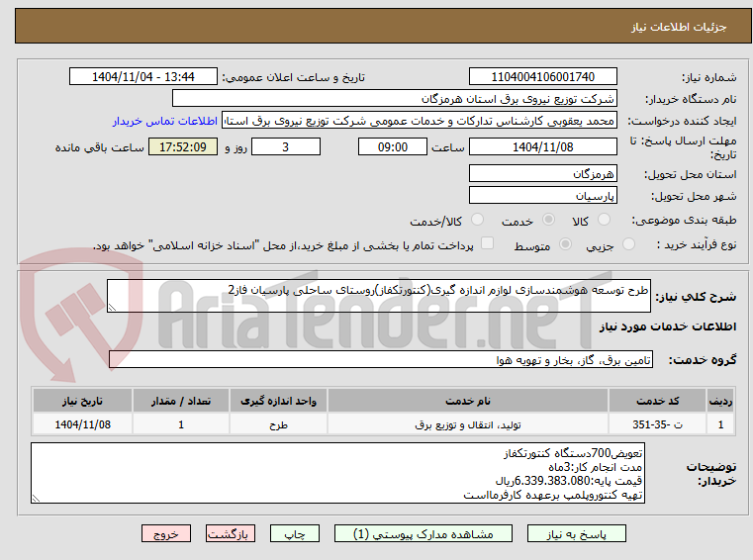This screenshot has height=560, width=753.
Task: Open اطلاعات تماس خریدار link
Action: coord(165,121)
